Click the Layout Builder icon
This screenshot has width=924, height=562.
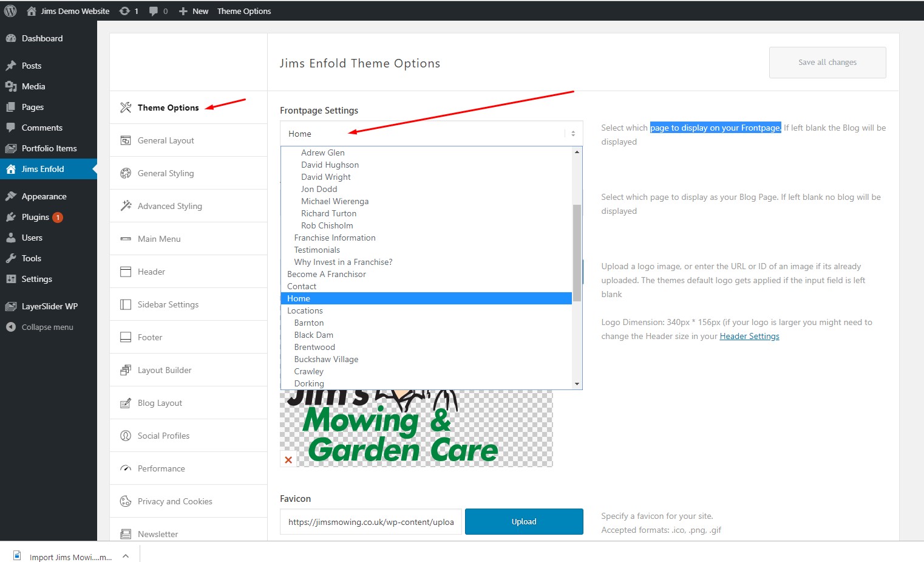pyautogui.click(x=126, y=370)
